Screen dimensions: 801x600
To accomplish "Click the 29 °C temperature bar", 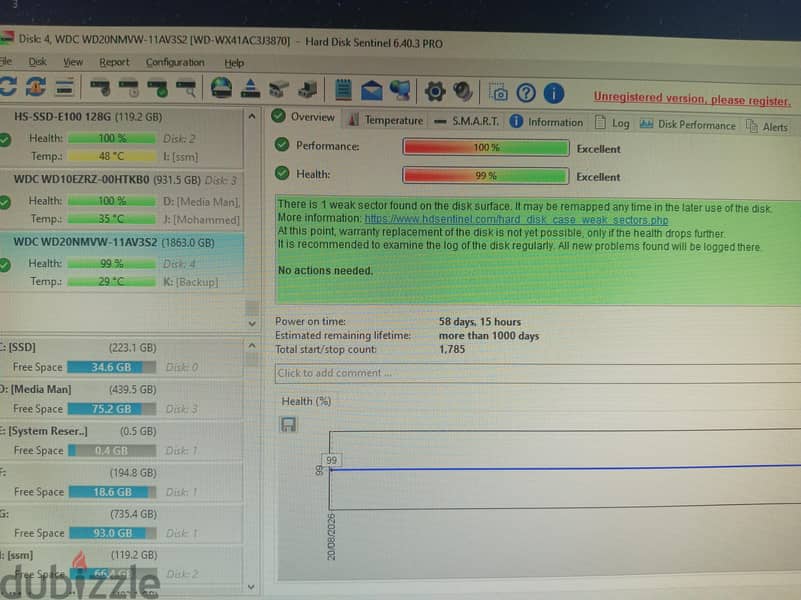I will point(111,281).
